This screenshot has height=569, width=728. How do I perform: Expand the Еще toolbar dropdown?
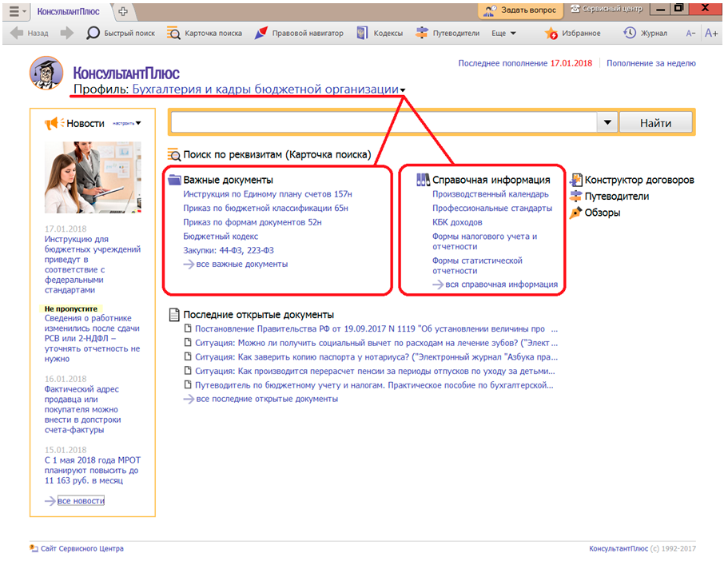click(503, 34)
